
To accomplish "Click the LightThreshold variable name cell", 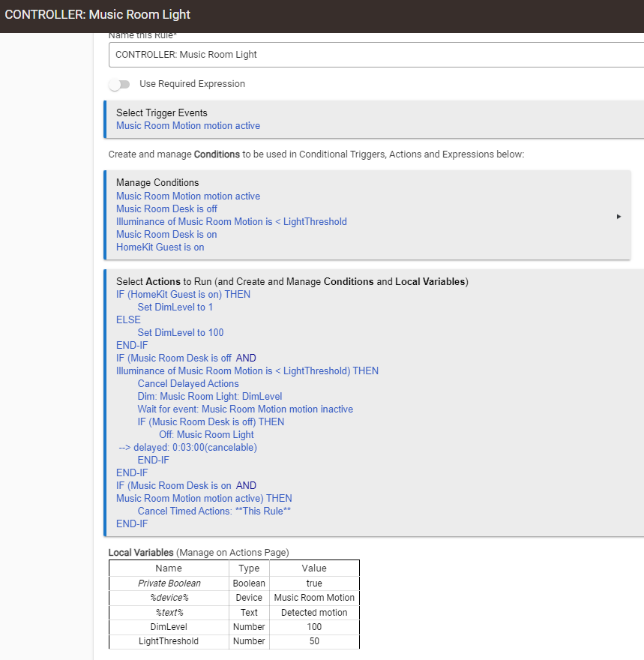I will pyautogui.click(x=169, y=641).
